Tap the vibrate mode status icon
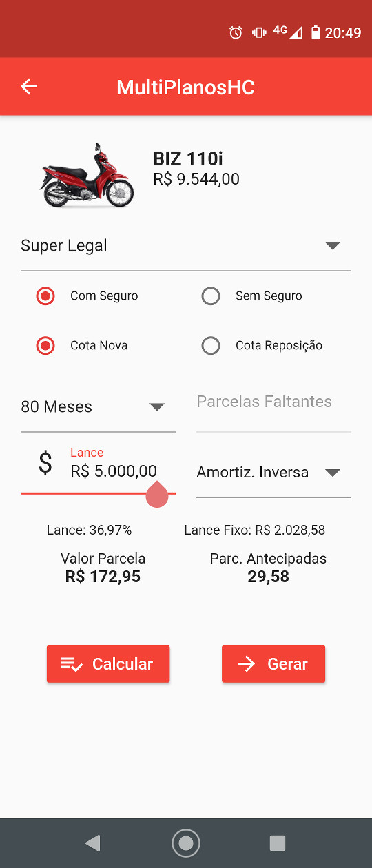The width and height of the screenshot is (372, 868). click(x=259, y=32)
